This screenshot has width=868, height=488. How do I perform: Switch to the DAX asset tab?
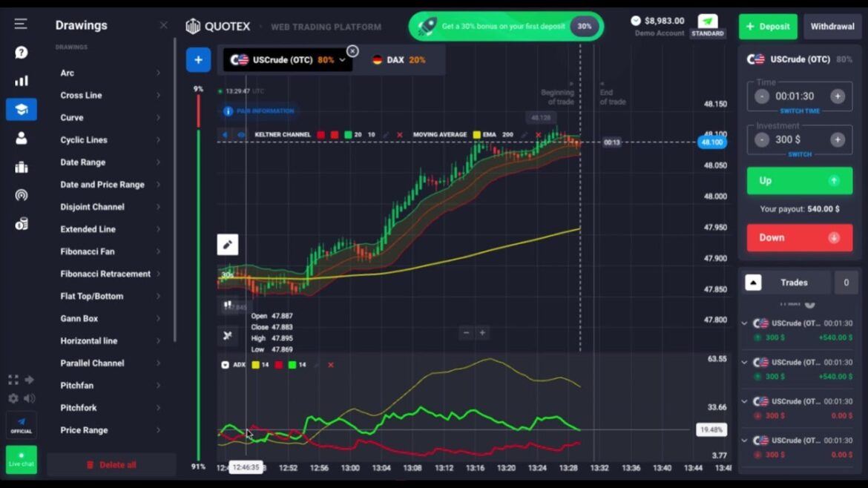point(399,60)
